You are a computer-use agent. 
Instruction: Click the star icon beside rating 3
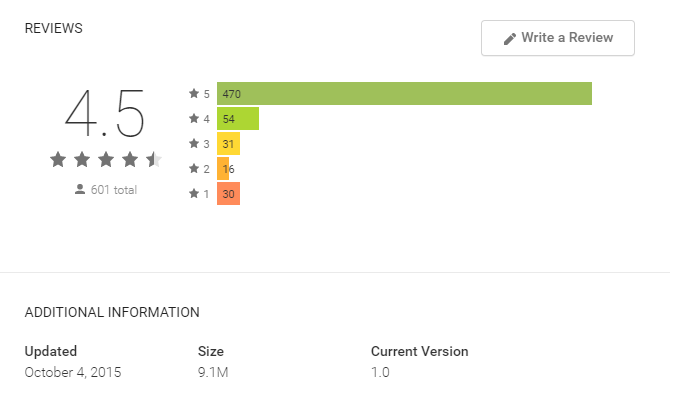click(196, 144)
